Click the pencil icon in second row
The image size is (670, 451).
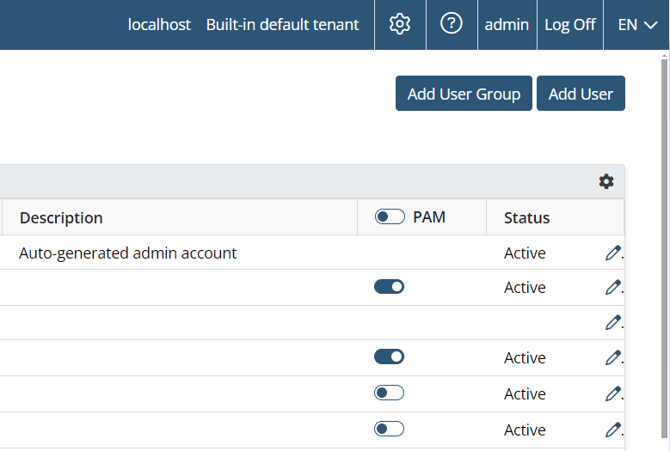point(613,288)
